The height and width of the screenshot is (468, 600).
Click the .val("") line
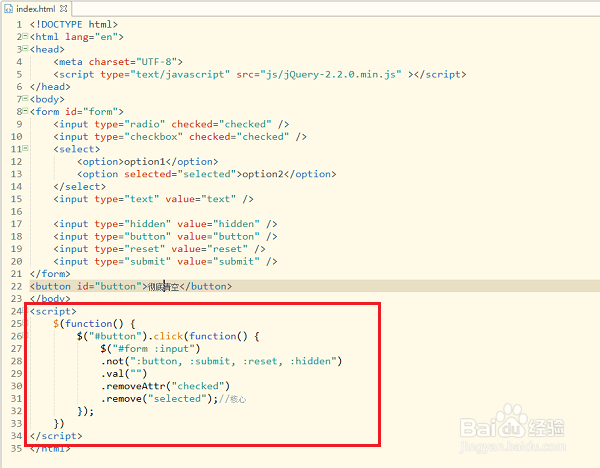124,373
